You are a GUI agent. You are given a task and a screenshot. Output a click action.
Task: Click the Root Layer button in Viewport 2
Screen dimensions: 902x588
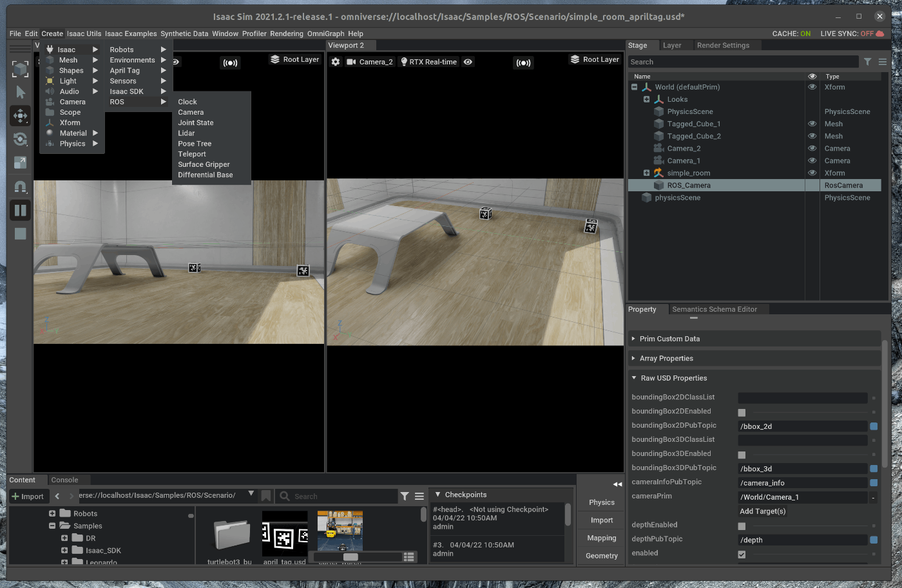(x=595, y=59)
